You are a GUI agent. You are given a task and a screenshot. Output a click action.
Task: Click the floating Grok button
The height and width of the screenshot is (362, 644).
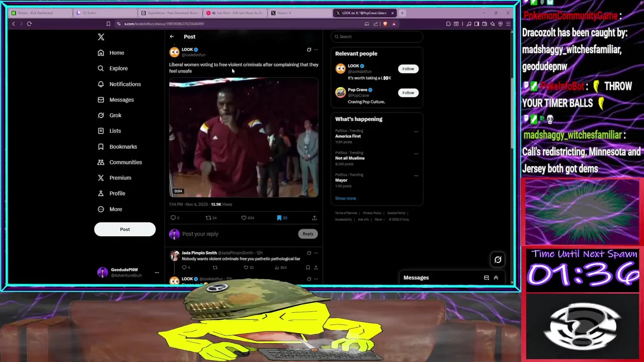(x=498, y=259)
